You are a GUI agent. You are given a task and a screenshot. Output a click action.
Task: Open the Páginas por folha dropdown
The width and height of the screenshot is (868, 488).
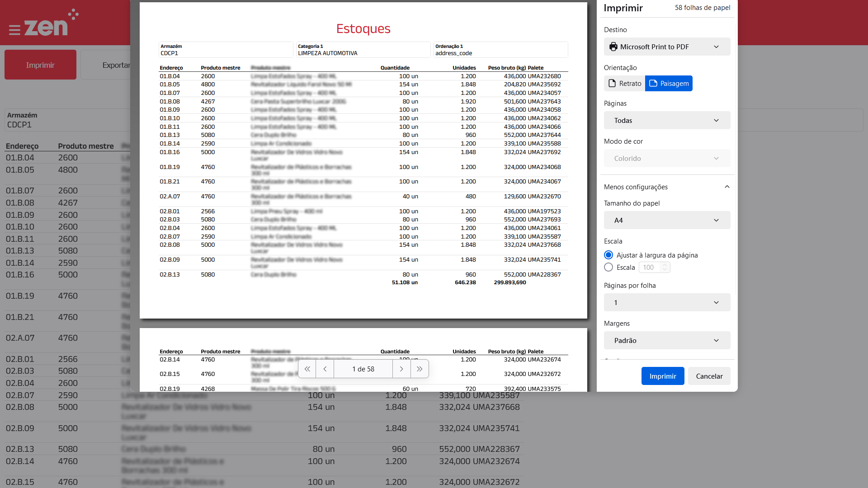coord(667,303)
